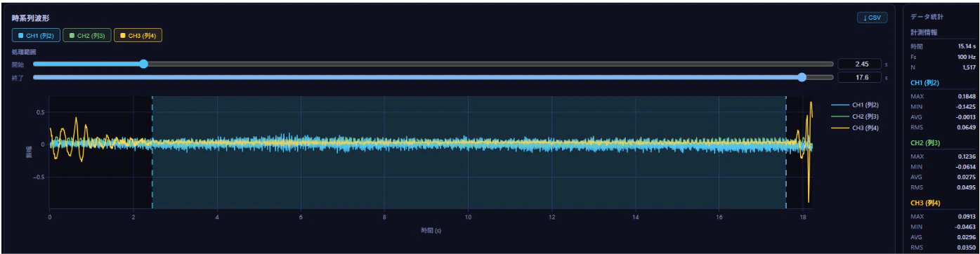Toggle the CH2 (列3) channel chip
This screenshot has width=980, height=254.
87,35
